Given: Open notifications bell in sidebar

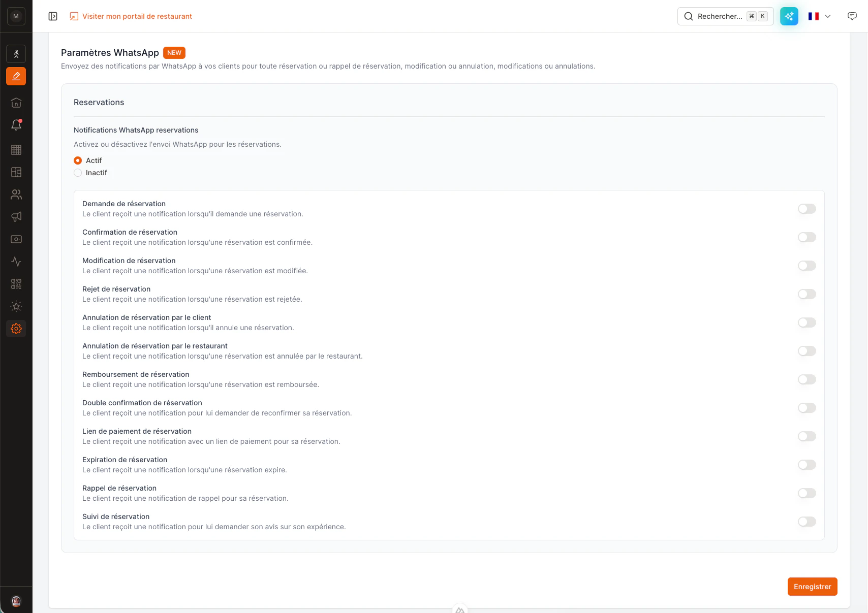Looking at the screenshot, I should (x=16, y=125).
